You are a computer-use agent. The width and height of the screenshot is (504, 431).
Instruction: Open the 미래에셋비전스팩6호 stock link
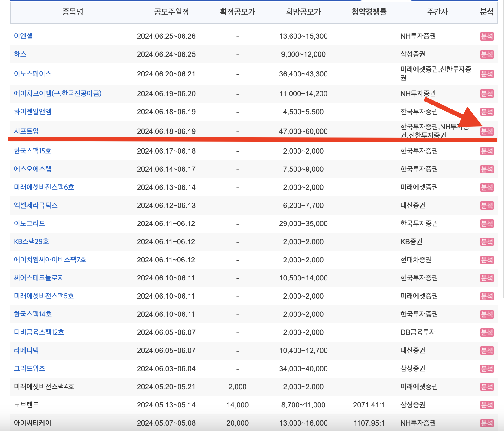point(44,187)
